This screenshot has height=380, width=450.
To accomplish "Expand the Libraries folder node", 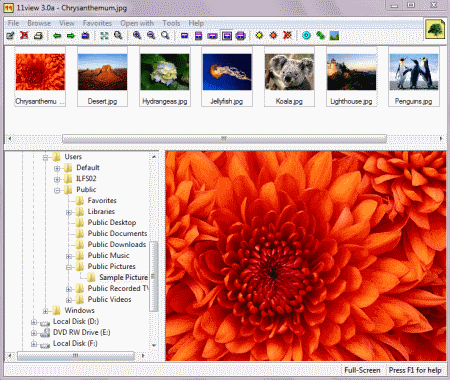I will coord(69,212).
